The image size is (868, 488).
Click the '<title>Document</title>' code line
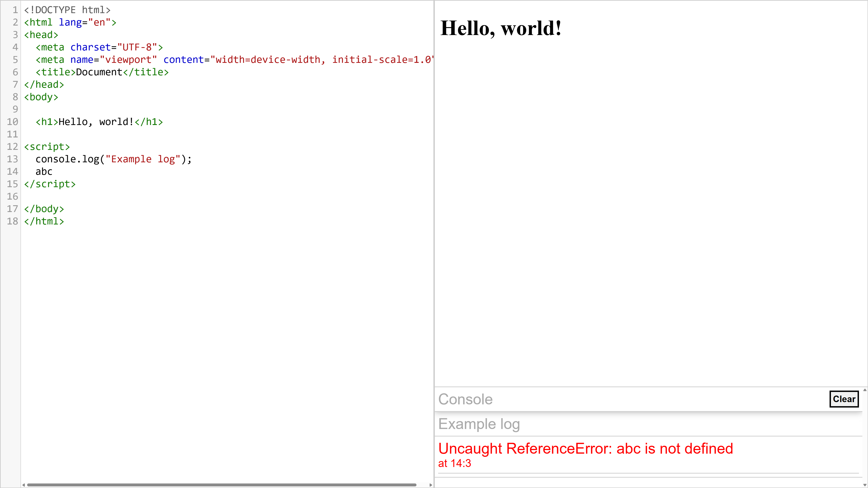click(x=102, y=72)
